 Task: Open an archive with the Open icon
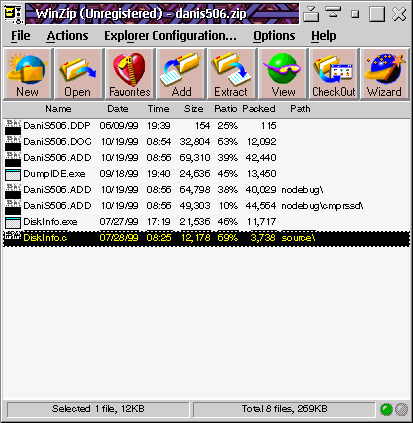coord(78,74)
